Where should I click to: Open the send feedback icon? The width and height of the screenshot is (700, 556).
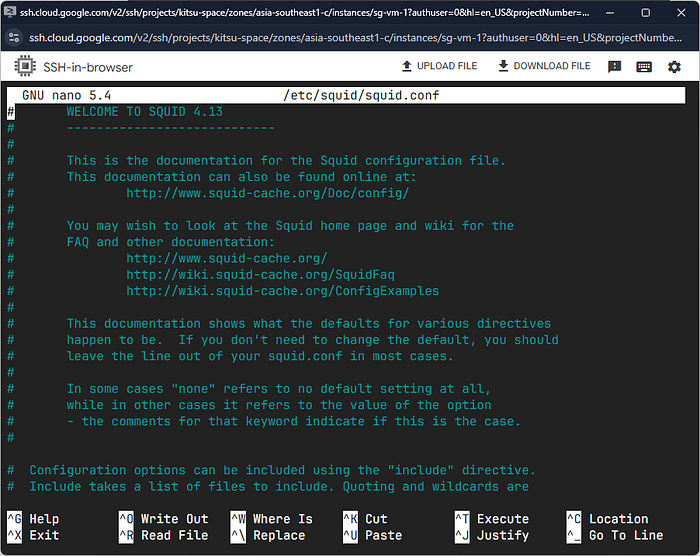pyautogui.click(x=614, y=67)
